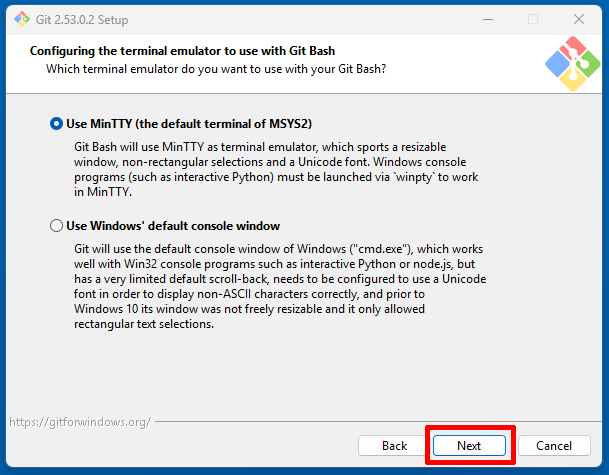Close the Git Setup window
Viewport: 609px width, 475px height.
580,20
